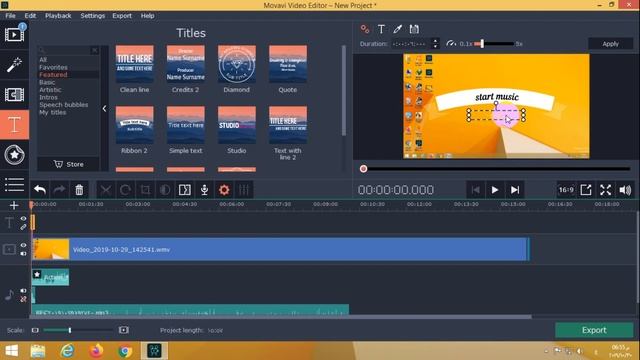Add a new track with plus icon
This screenshot has width=640, height=360.
tap(14, 205)
